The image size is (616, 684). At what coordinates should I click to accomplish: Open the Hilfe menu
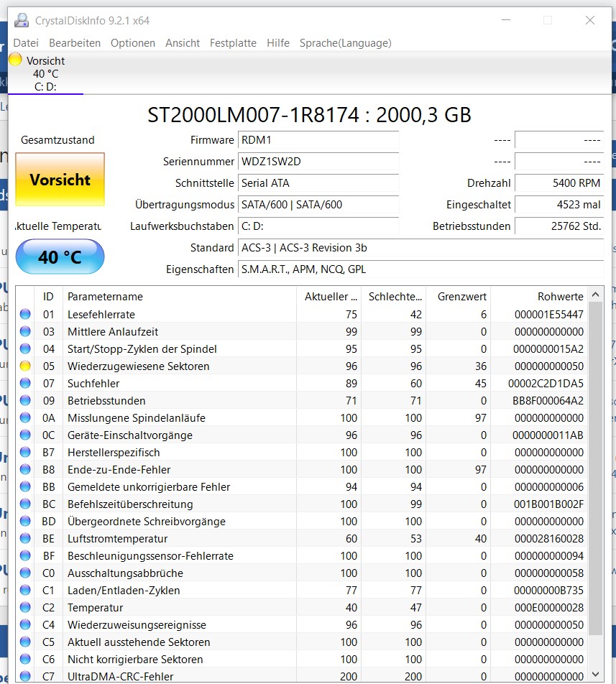[x=278, y=43]
